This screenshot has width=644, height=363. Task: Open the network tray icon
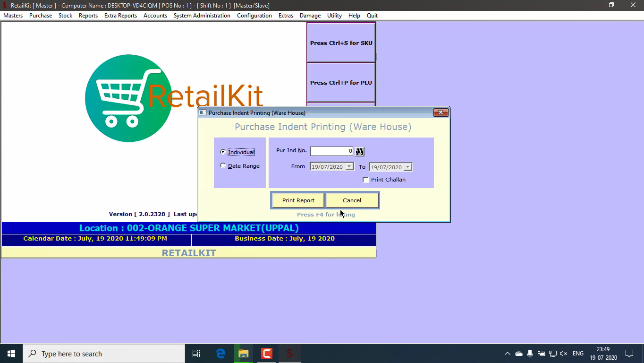point(553,354)
